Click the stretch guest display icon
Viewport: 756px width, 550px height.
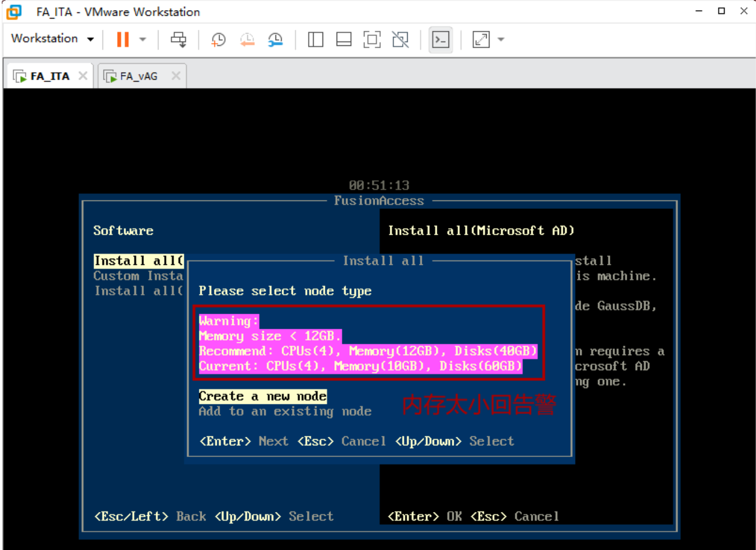click(481, 39)
